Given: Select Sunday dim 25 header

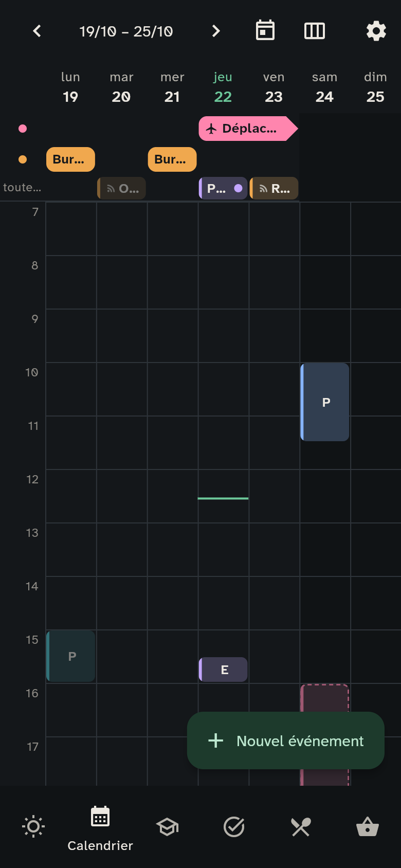Looking at the screenshot, I should point(375,87).
